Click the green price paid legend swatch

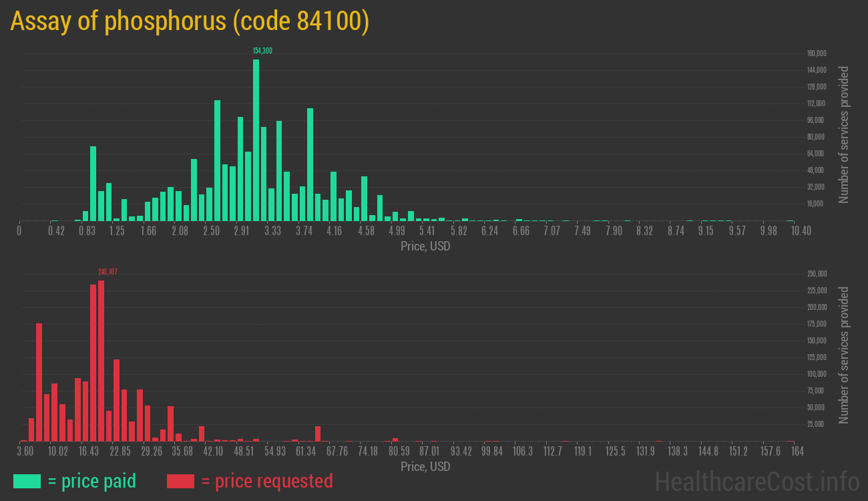(27, 481)
